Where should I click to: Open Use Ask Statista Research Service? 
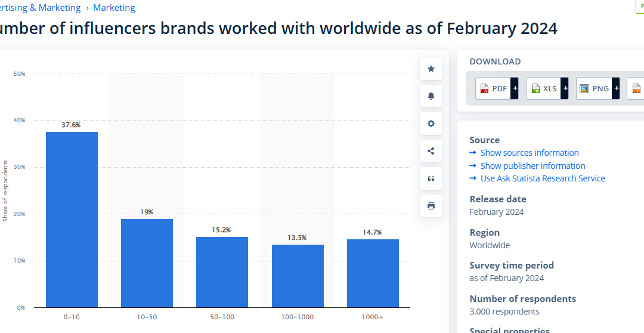[x=543, y=178]
